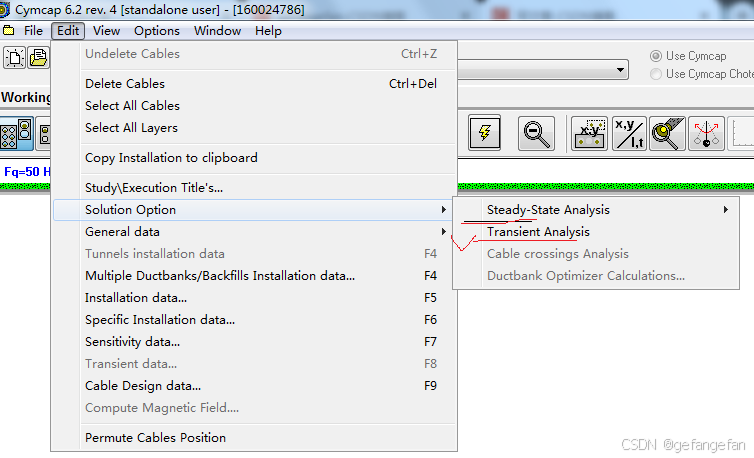Choose Select All Layers
The height and width of the screenshot is (458, 754).
click(255, 128)
